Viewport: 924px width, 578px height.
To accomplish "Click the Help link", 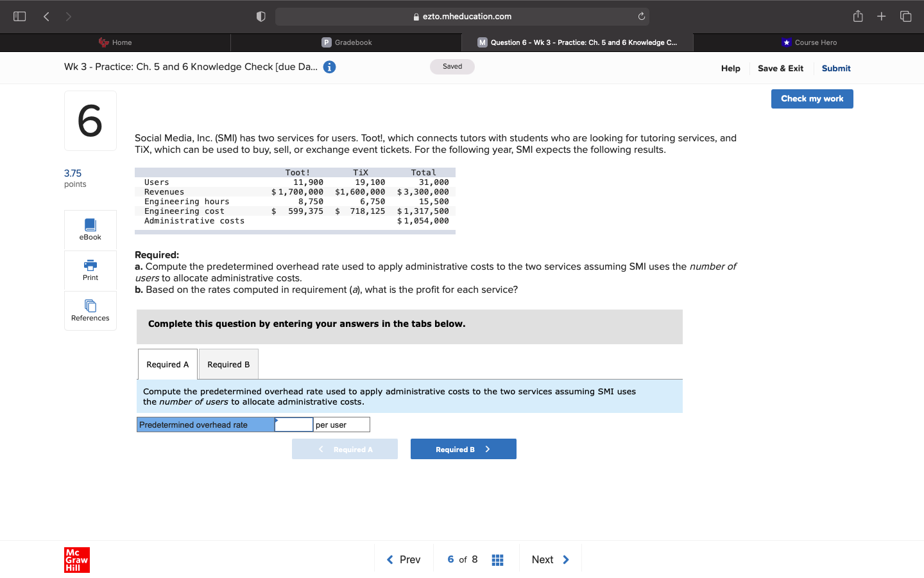I will point(730,68).
